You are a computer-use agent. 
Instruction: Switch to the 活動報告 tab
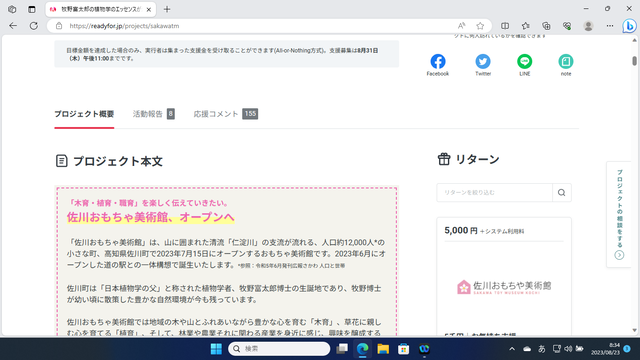153,114
